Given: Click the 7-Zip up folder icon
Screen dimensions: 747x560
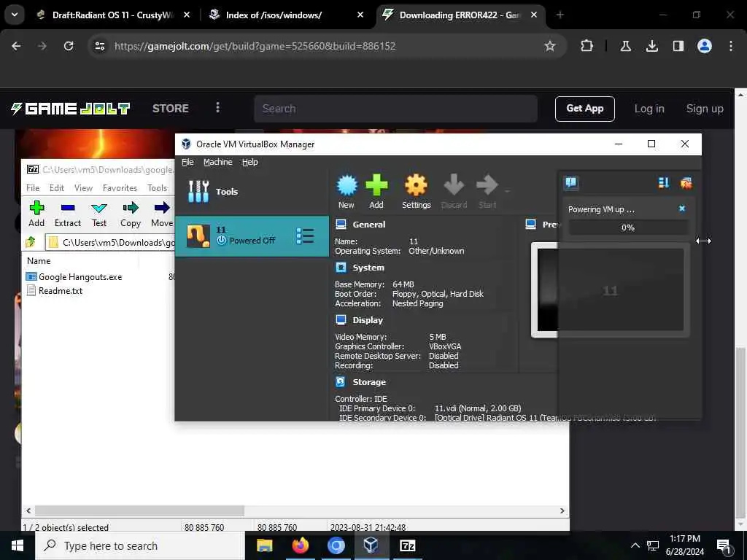Looking at the screenshot, I should point(31,242).
